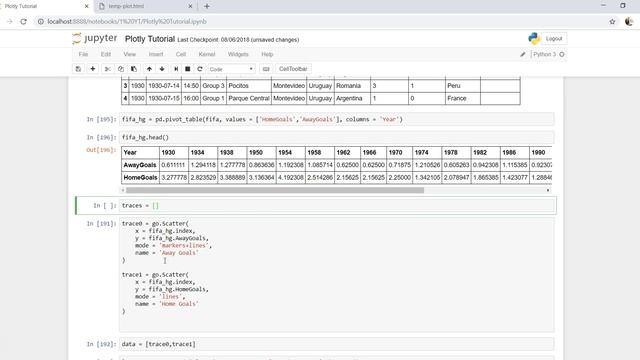This screenshot has height=360, width=640.
Task: Click the pivot_table code cell
Action: 337,120
